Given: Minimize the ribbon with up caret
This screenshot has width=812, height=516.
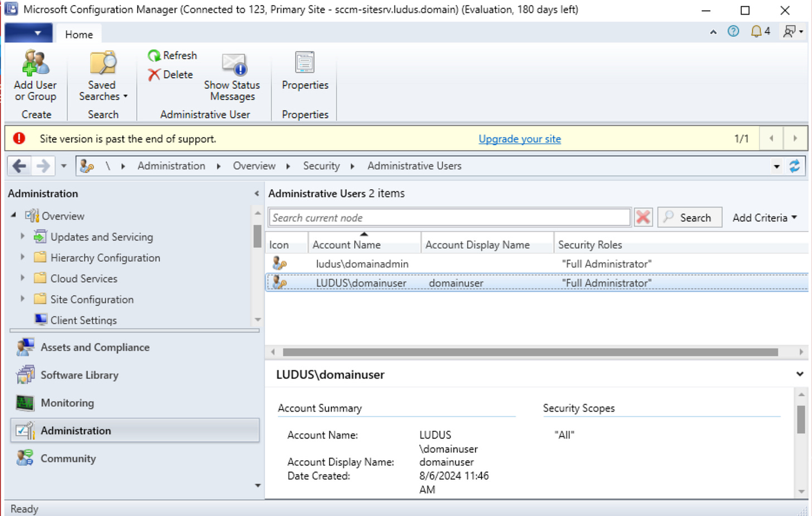Looking at the screenshot, I should (713, 32).
